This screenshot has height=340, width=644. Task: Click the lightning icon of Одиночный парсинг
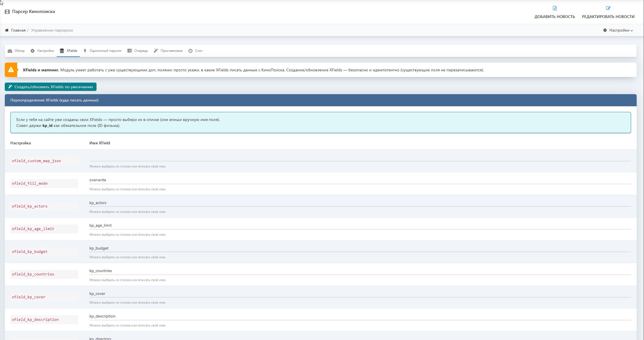tap(85, 51)
